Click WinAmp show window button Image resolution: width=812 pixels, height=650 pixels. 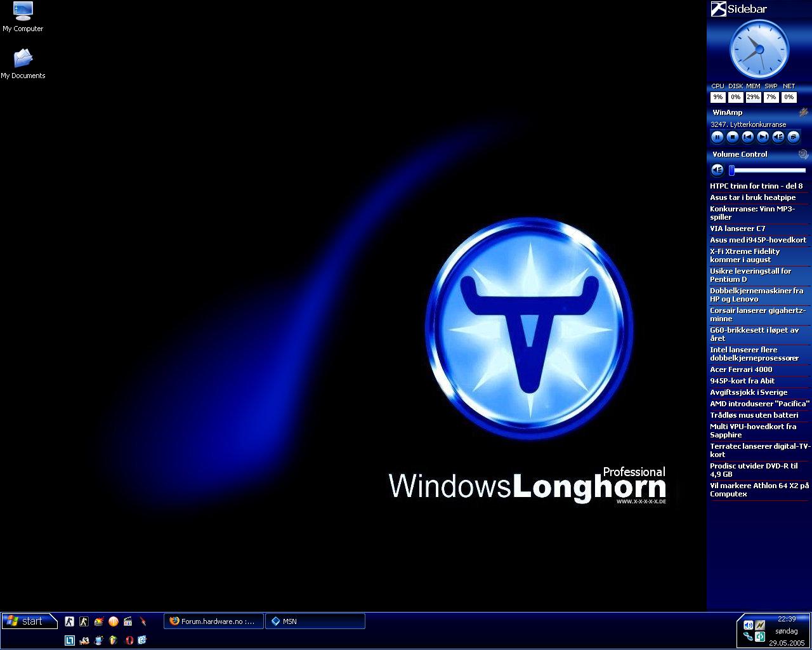click(794, 136)
